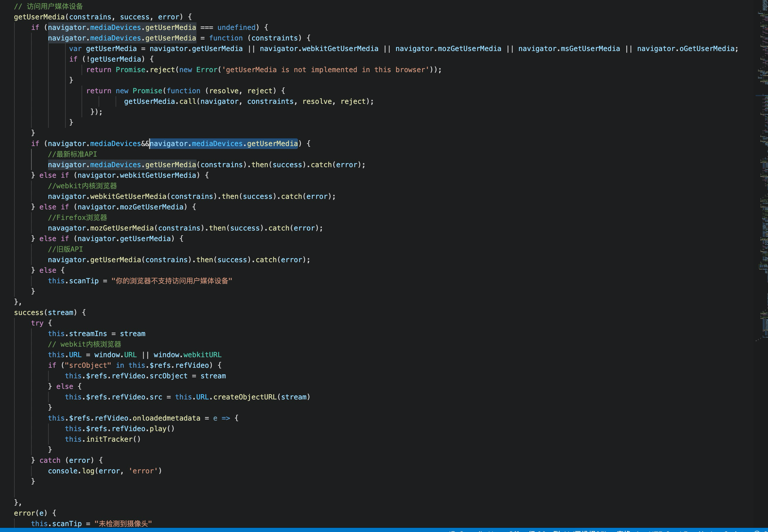Click the error(e) method name
Screen dimensions: 768x532
[x=24, y=513]
